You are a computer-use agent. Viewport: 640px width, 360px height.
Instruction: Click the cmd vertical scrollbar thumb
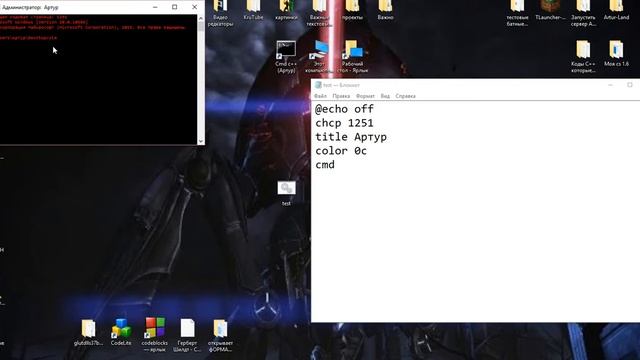(x=200, y=26)
